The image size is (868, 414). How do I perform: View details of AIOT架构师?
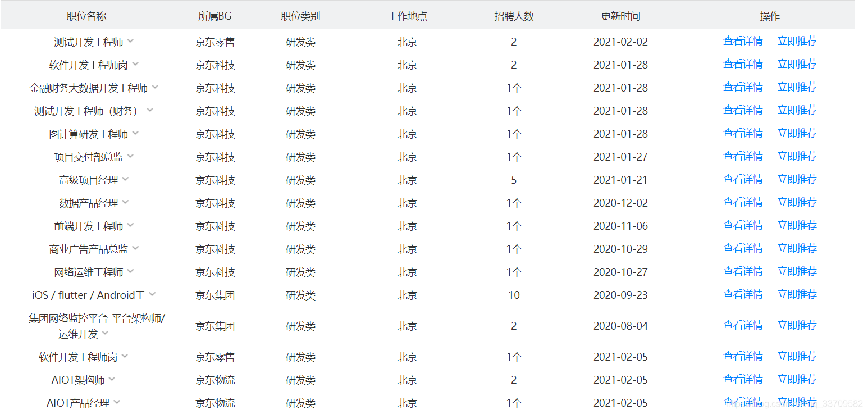point(743,379)
